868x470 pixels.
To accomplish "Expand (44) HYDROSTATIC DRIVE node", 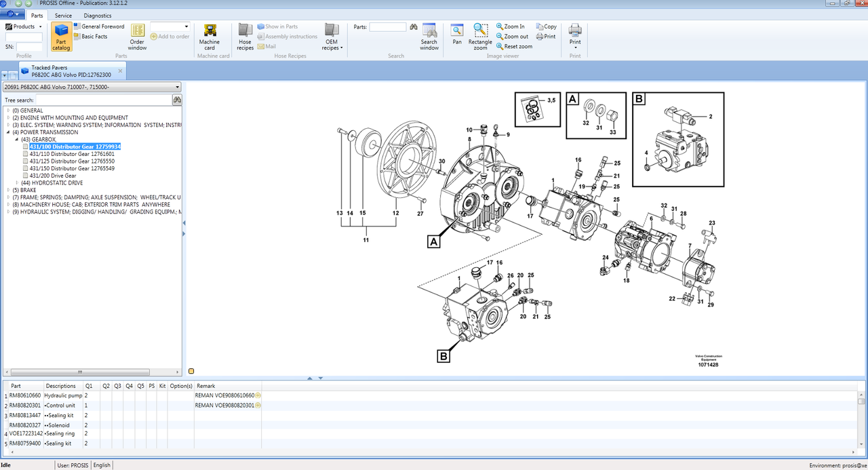I will coord(17,183).
